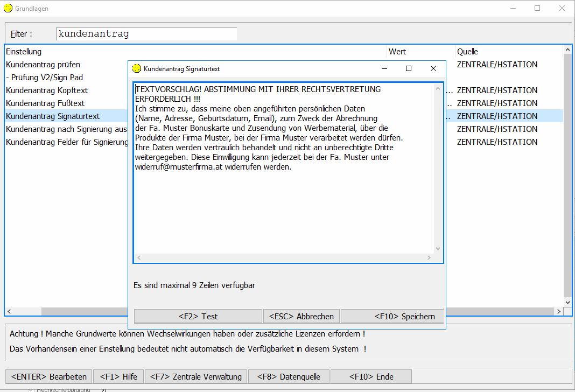The image size is (575, 392).
Task: Select the Prüfung V2/Sign Pad row
Action: pyautogui.click(x=45, y=78)
